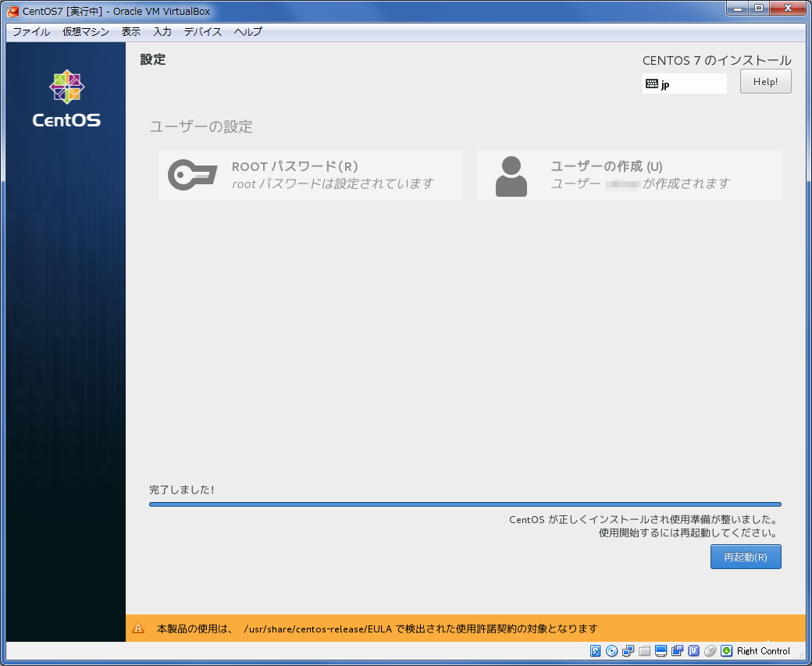Open the デバイス menu

click(203, 32)
